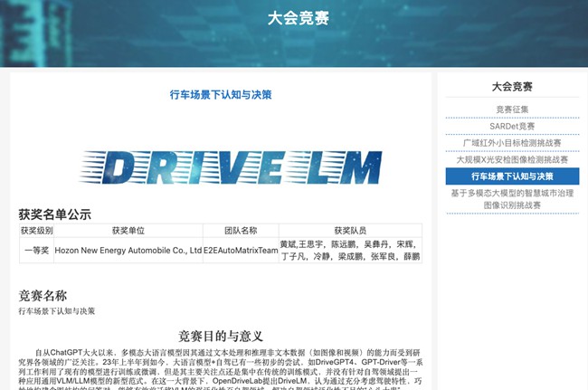Go to 广域红外小目标检测挑战赛 page
588x390 pixels.
512,143
